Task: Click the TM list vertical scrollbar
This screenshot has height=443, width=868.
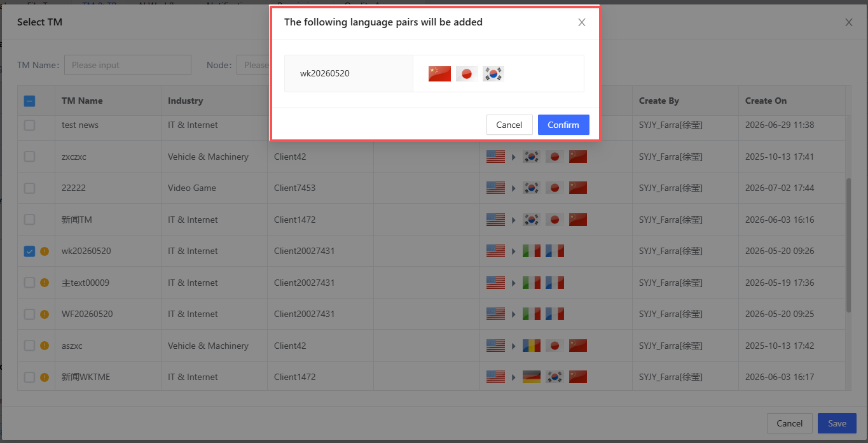Action: click(x=848, y=245)
